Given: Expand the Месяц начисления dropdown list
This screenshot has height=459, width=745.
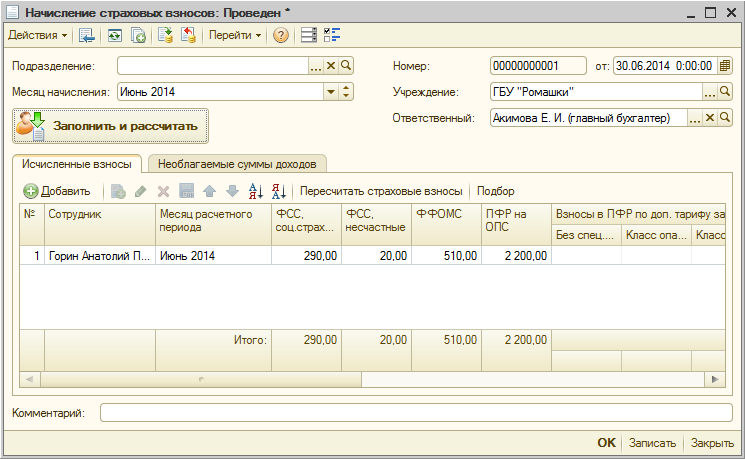Looking at the screenshot, I should [330, 92].
